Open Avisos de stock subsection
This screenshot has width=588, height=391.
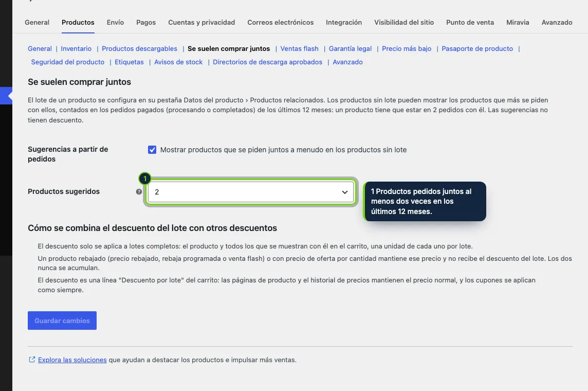[178, 62]
